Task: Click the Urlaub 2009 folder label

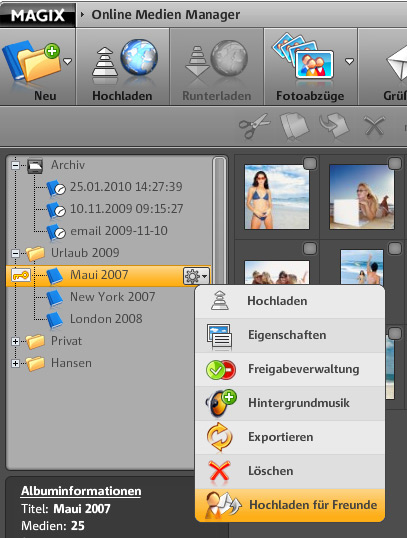Action: pos(85,253)
